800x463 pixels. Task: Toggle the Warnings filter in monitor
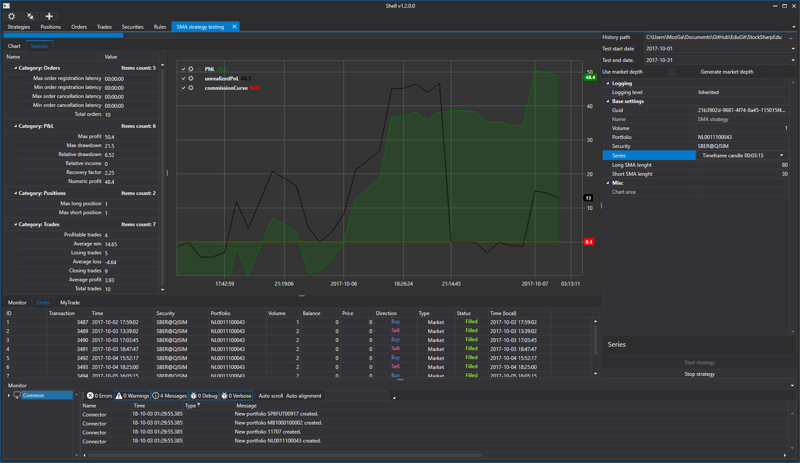(x=133, y=396)
